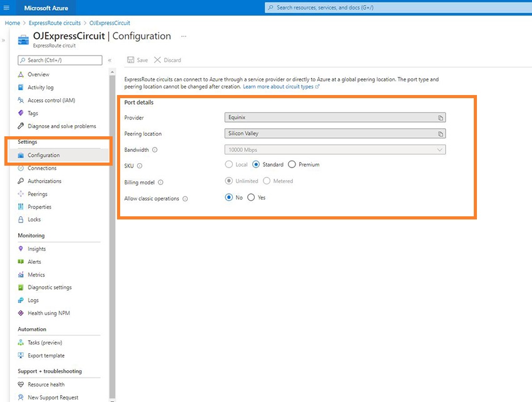Viewport: 532px width, 402px height.
Task: Open the ellipsis more options menu
Action: click(x=184, y=36)
